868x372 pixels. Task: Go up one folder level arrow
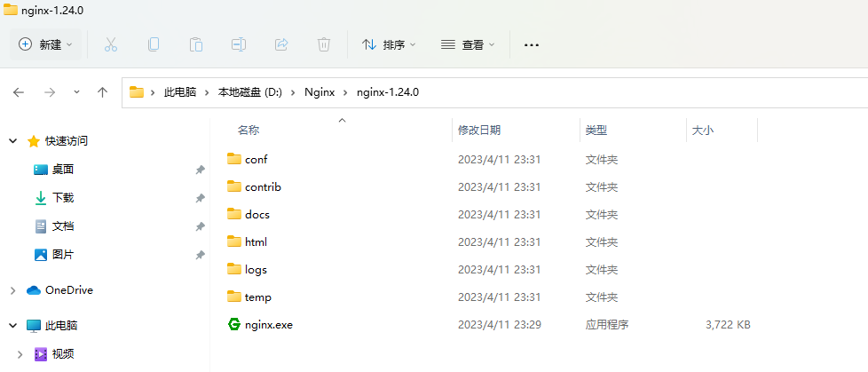pyautogui.click(x=102, y=92)
